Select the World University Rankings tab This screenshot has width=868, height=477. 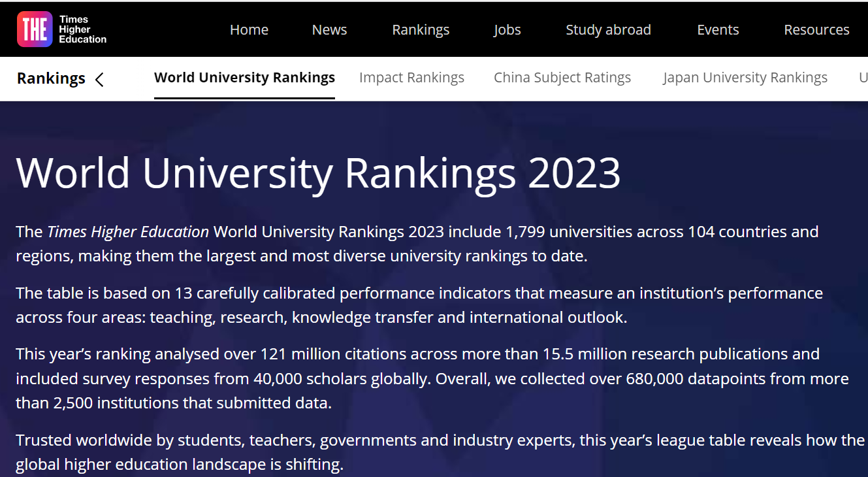(244, 78)
